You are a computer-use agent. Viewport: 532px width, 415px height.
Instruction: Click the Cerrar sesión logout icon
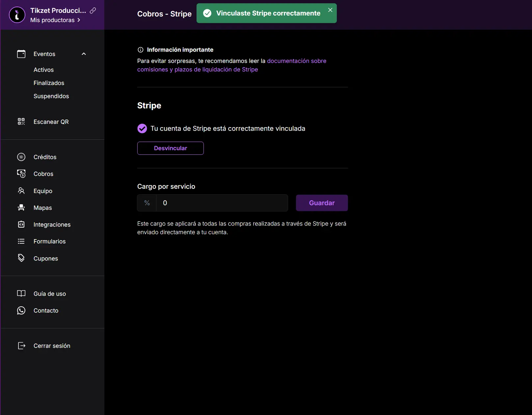pyautogui.click(x=21, y=346)
